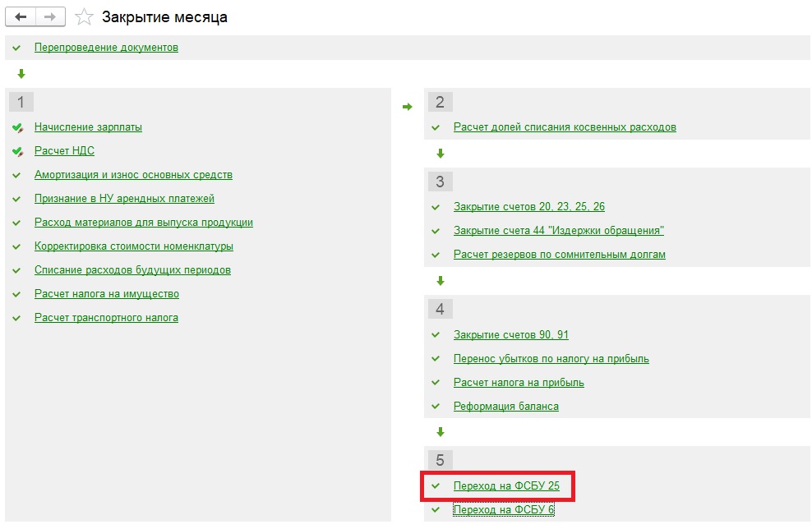Open Перенос убытков по налогу на прибыль

click(x=551, y=359)
